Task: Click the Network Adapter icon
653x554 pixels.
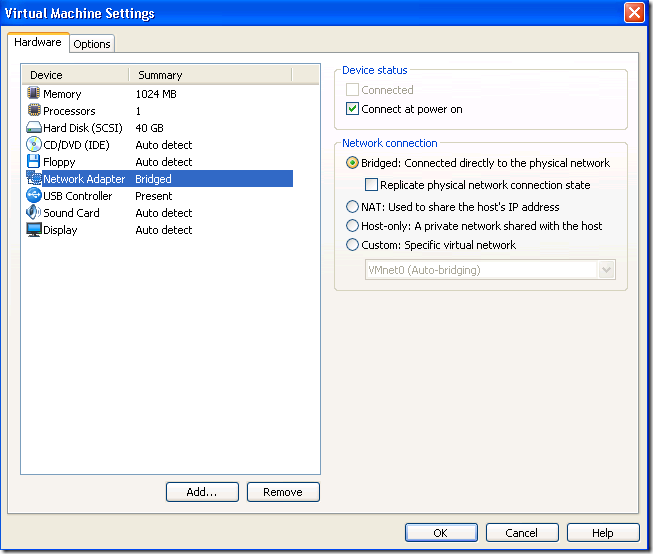Action: click(x=33, y=179)
